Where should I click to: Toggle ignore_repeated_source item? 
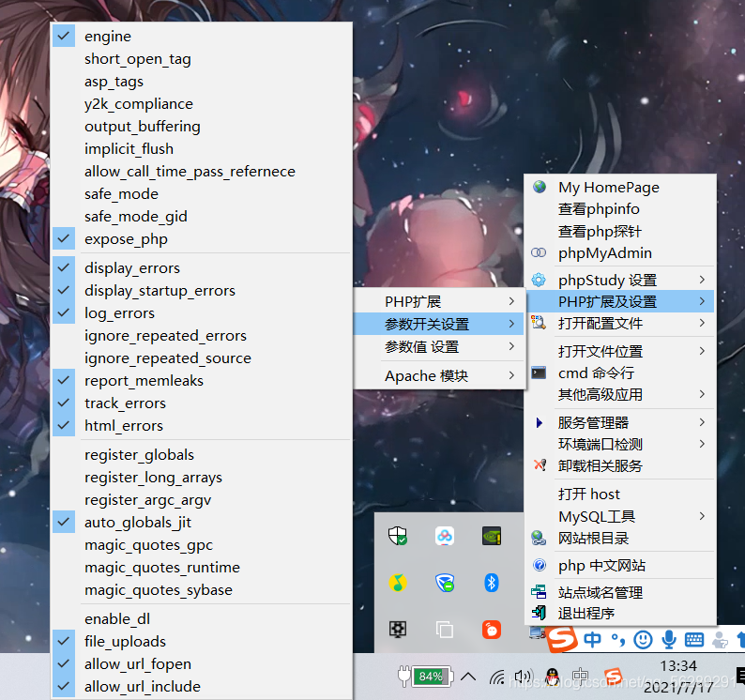202,358
